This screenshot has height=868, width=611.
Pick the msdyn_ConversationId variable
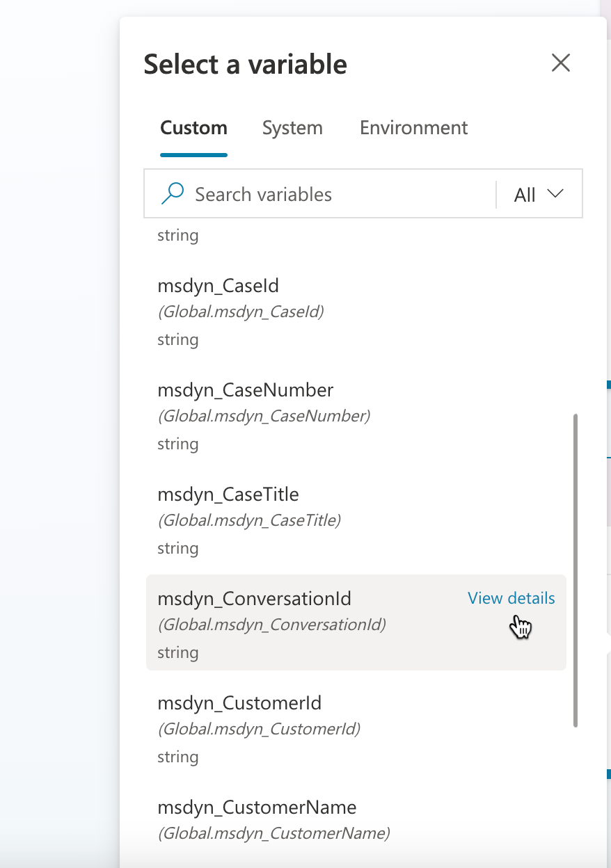356,622
